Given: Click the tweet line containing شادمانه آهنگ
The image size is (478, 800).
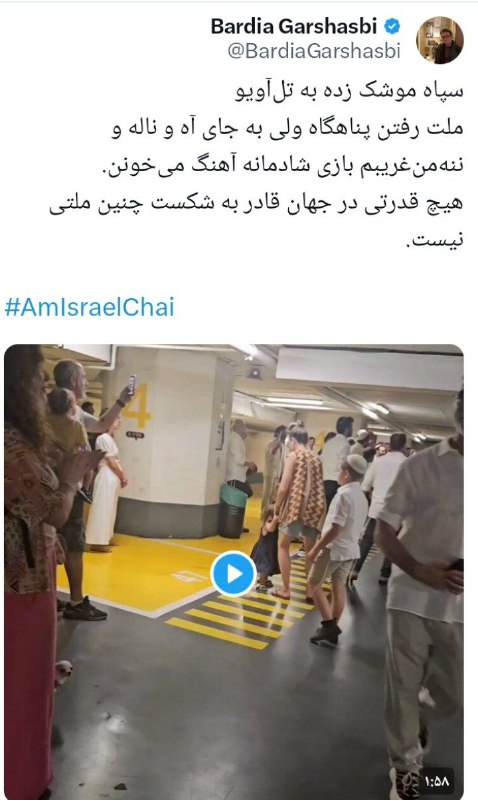Looking at the screenshot, I should 283,167.
